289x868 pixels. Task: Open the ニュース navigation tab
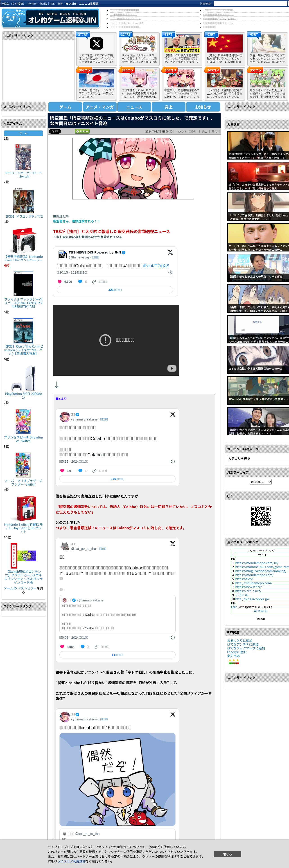134,107
